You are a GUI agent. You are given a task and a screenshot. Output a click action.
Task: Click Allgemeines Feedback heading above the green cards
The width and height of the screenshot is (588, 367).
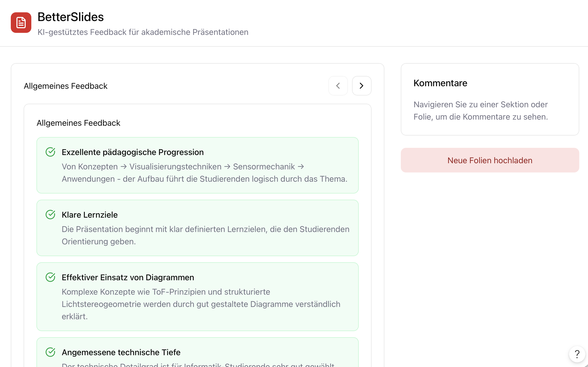pos(79,123)
